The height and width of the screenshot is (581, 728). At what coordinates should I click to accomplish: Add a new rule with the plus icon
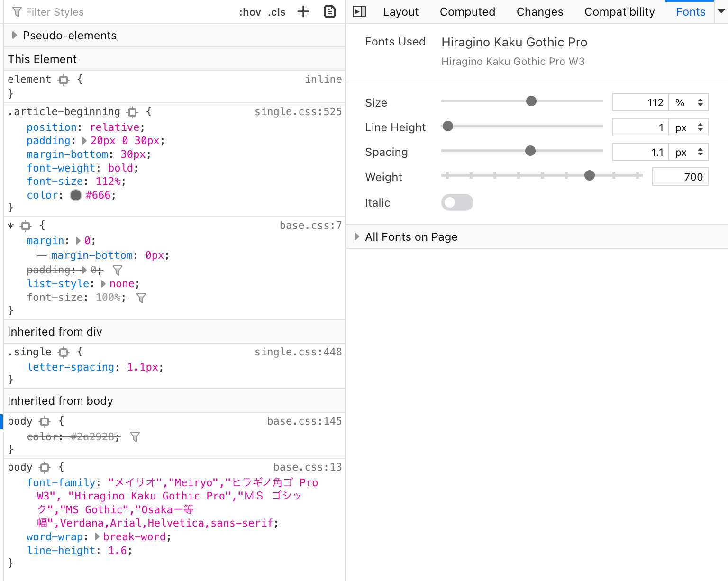(303, 12)
